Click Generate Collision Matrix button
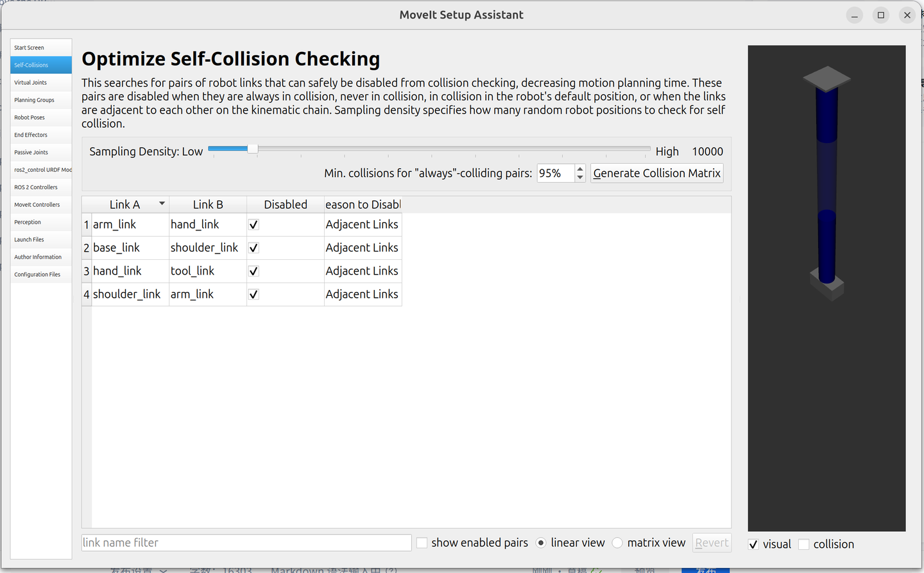 pos(656,173)
